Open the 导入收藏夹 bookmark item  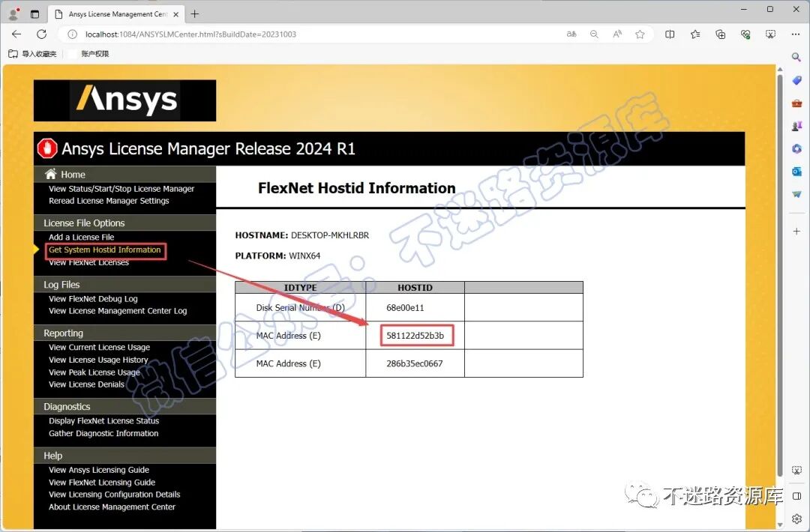pyautogui.click(x=32, y=54)
